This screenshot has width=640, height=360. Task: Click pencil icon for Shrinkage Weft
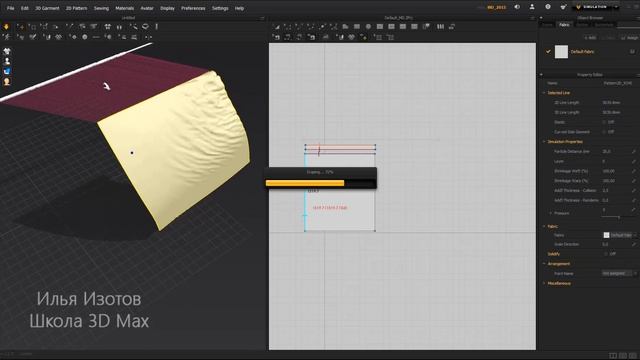634,171
